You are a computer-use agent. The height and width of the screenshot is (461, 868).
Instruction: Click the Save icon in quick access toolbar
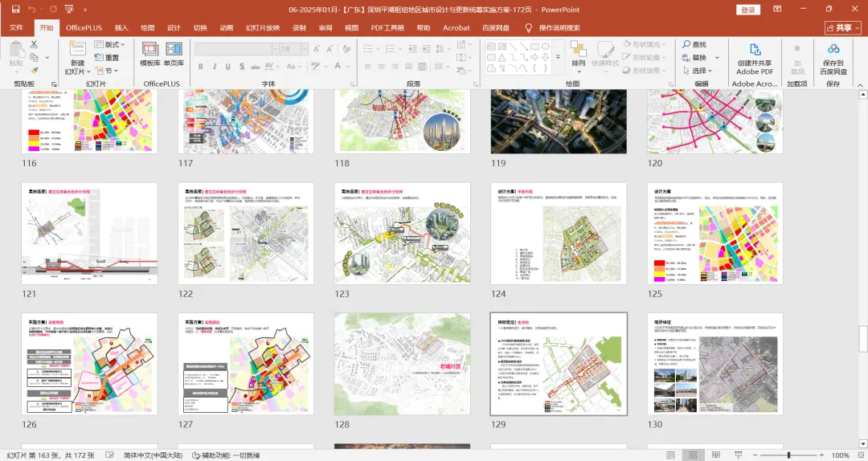pyautogui.click(x=15, y=10)
